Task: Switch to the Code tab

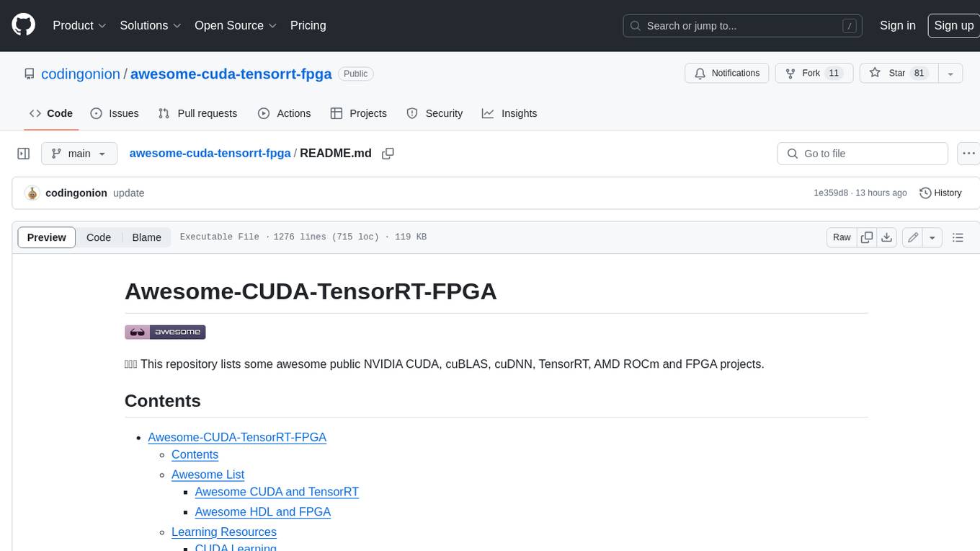Action: click(51, 113)
